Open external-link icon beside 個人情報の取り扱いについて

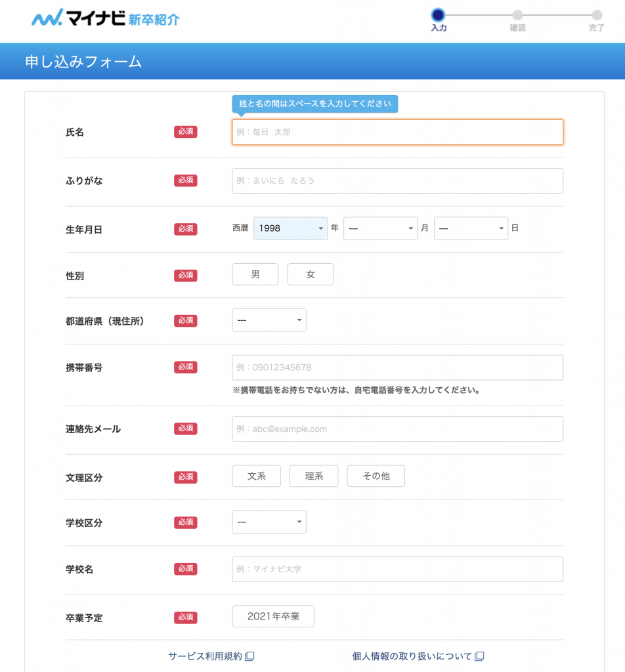(x=479, y=656)
